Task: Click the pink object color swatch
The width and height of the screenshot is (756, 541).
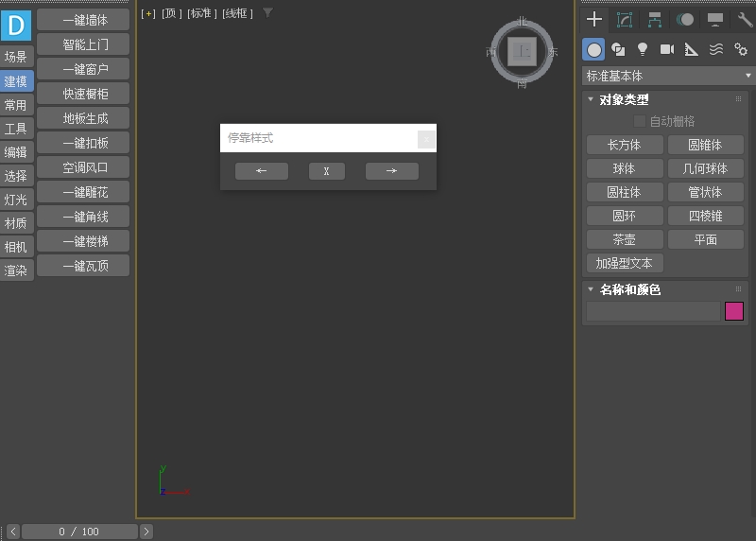Action: click(734, 311)
